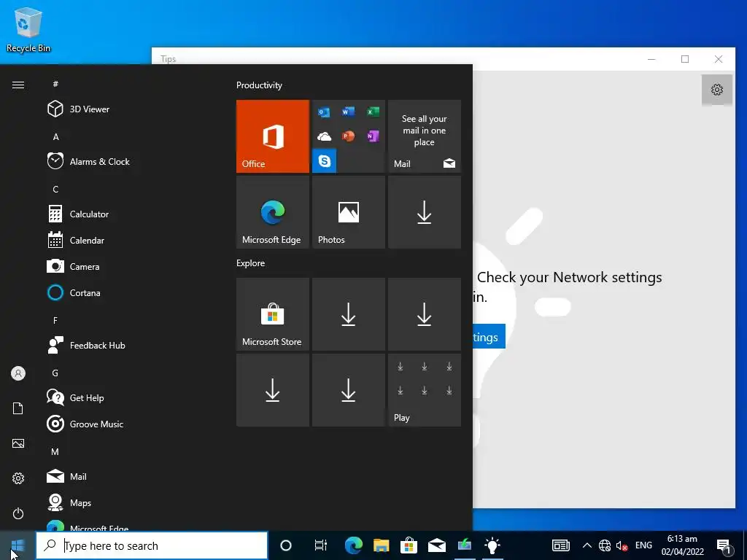Open Word icon in Office folder tile

tap(348, 112)
